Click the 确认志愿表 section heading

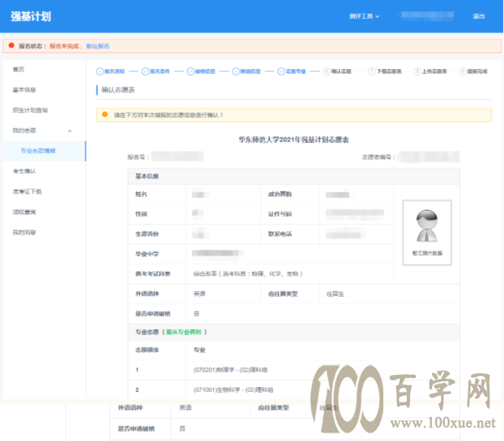(118, 90)
